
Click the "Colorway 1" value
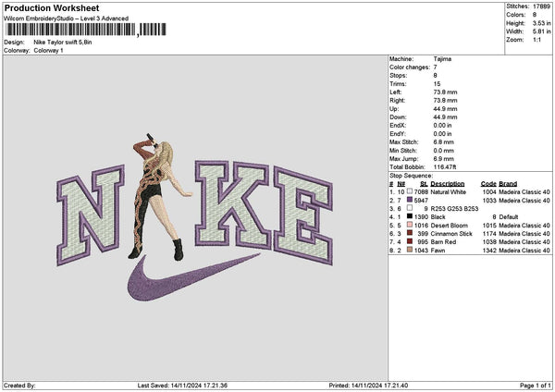(48, 51)
